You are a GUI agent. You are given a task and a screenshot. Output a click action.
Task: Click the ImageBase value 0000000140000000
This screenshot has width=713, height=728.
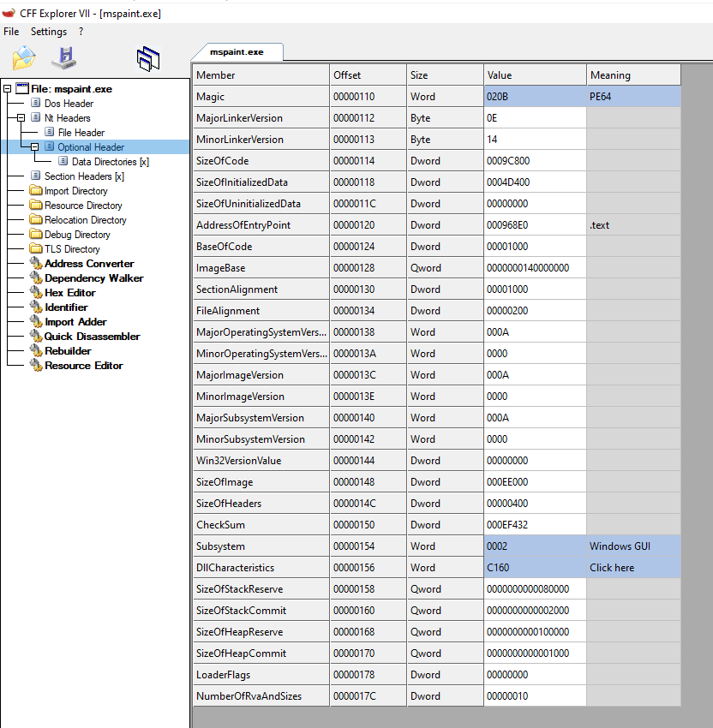(x=535, y=268)
